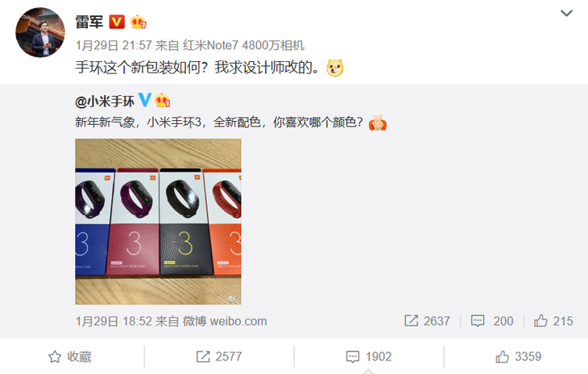Screen dimensions: 588x374
Task: Click the doge emoji in post text
Action: coord(335,68)
